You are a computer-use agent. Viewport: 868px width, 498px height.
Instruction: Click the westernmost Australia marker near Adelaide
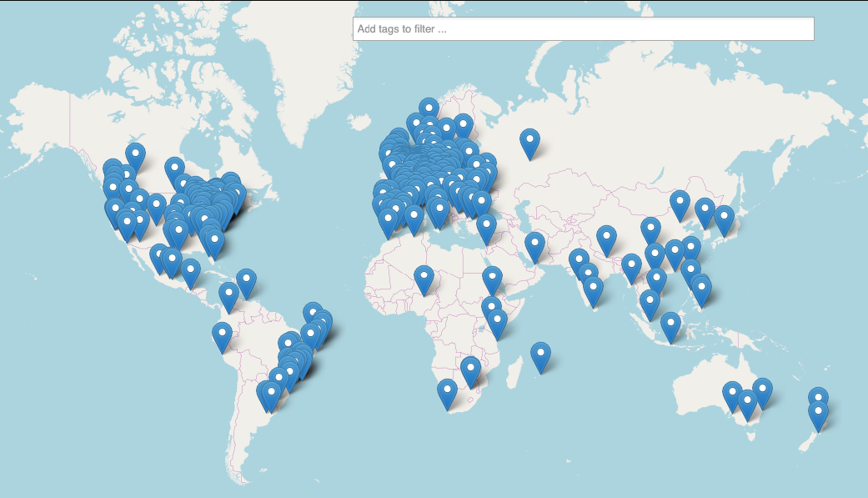[x=732, y=396]
